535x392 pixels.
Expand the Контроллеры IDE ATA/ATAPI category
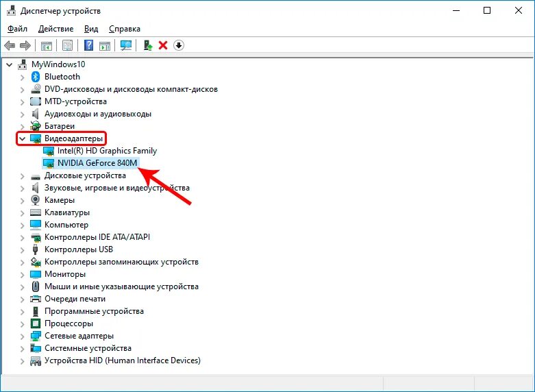click(x=22, y=238)
